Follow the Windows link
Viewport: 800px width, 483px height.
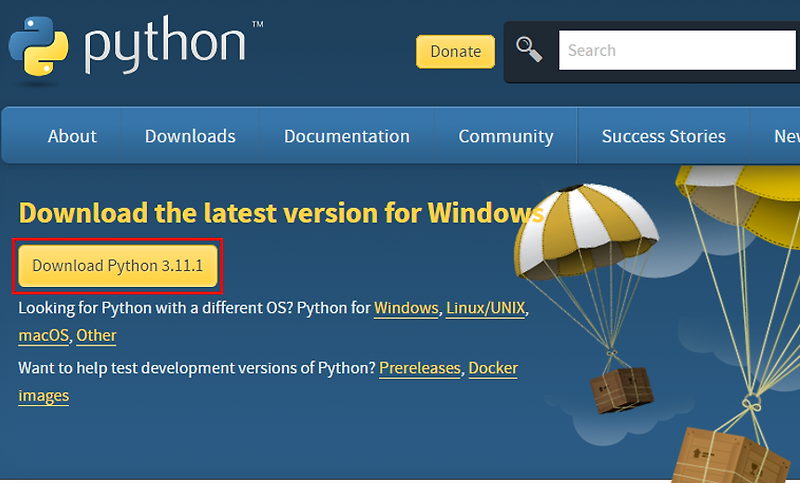(x=406, y=308)
